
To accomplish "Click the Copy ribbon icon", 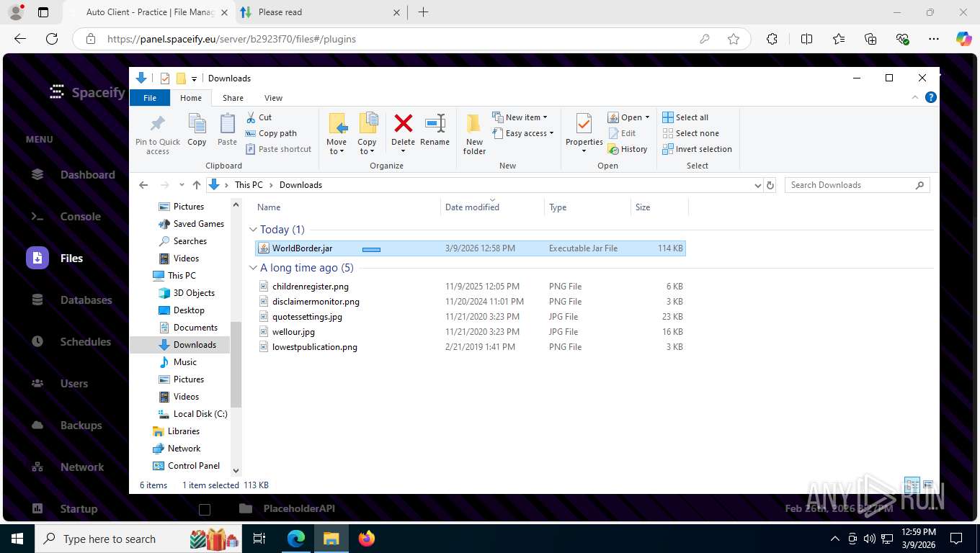I will coord(197,124).
